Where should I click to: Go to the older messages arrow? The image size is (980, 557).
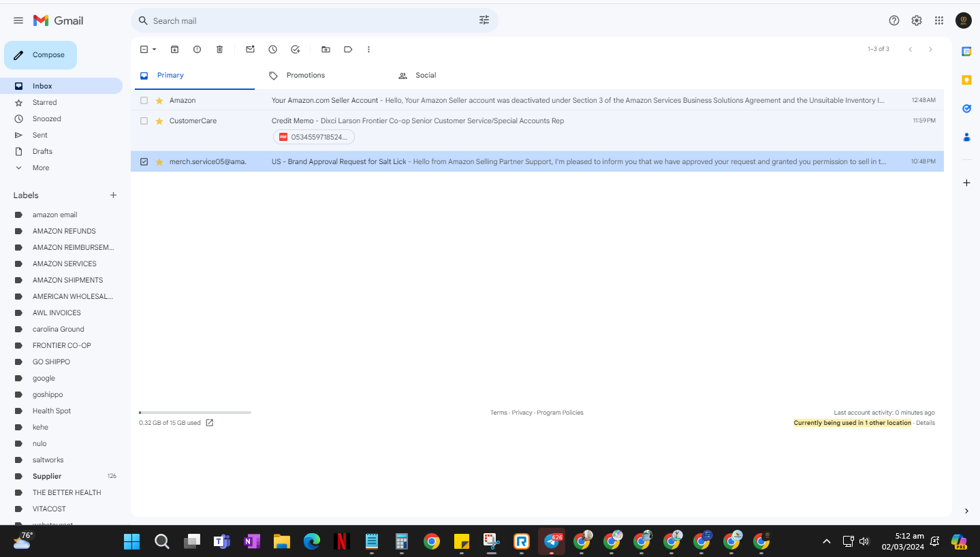(x=930, y=49)
